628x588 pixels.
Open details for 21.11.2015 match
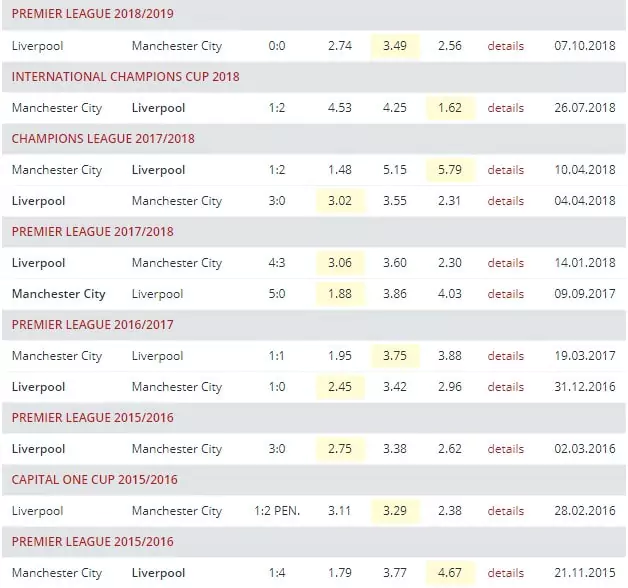tap(505, 573)
